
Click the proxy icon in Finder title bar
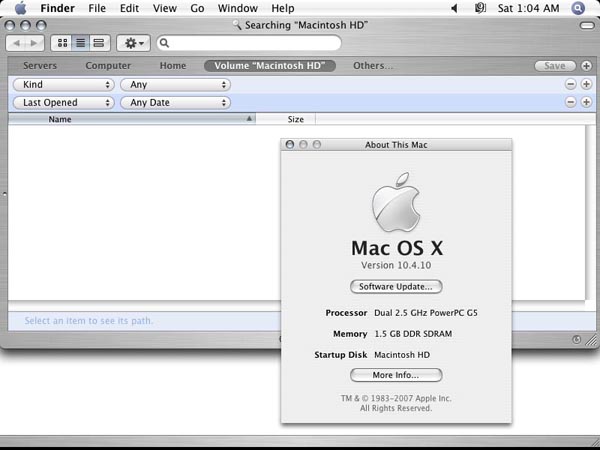[x=237, y=25]
